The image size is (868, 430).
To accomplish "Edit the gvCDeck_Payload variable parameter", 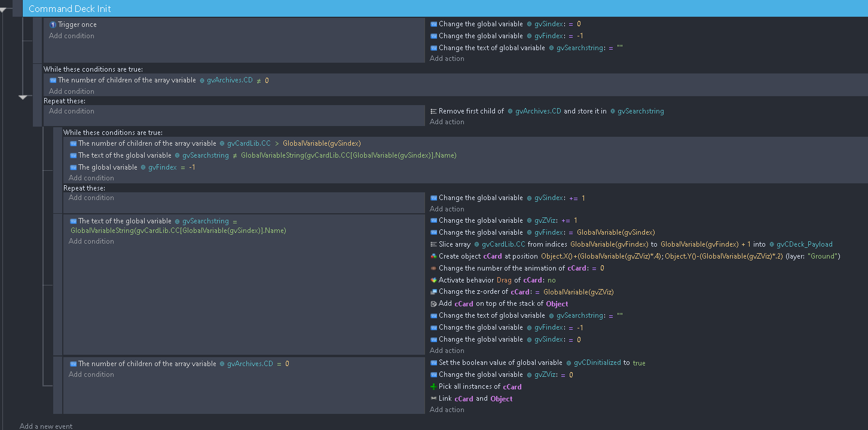I will click(804, 244).
